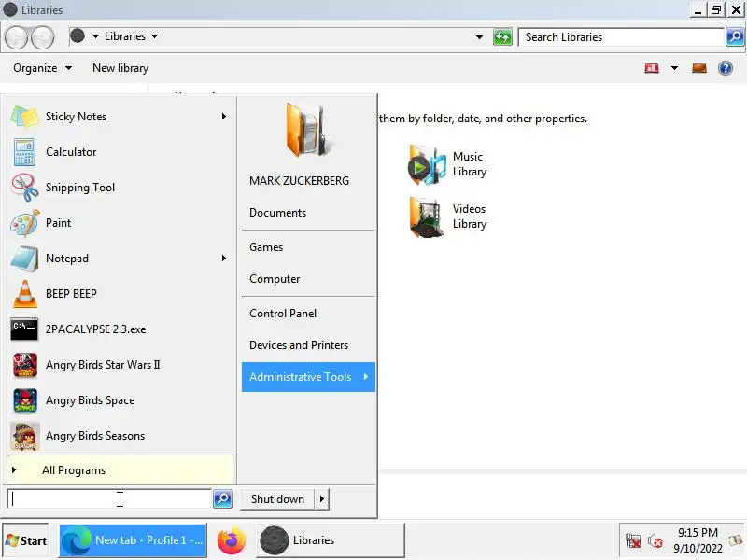
Task: Open Music Library icon
Action: point(427,165)
